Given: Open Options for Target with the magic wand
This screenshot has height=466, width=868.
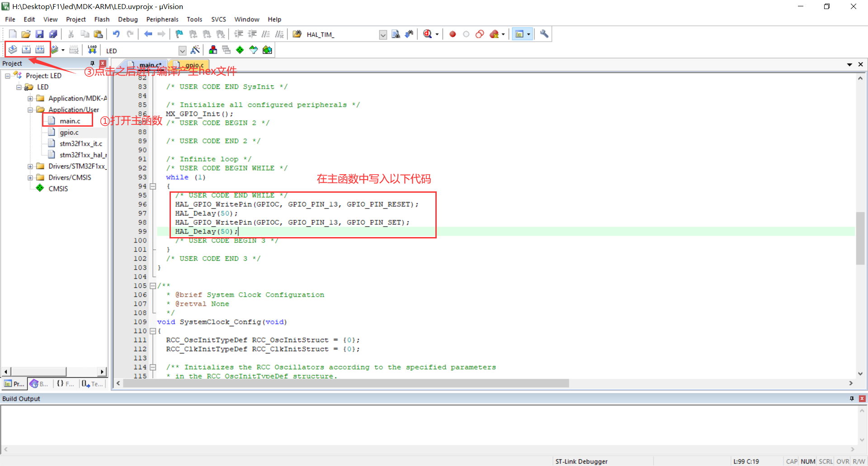Looking at the screenshot, I should coord(196,50).
